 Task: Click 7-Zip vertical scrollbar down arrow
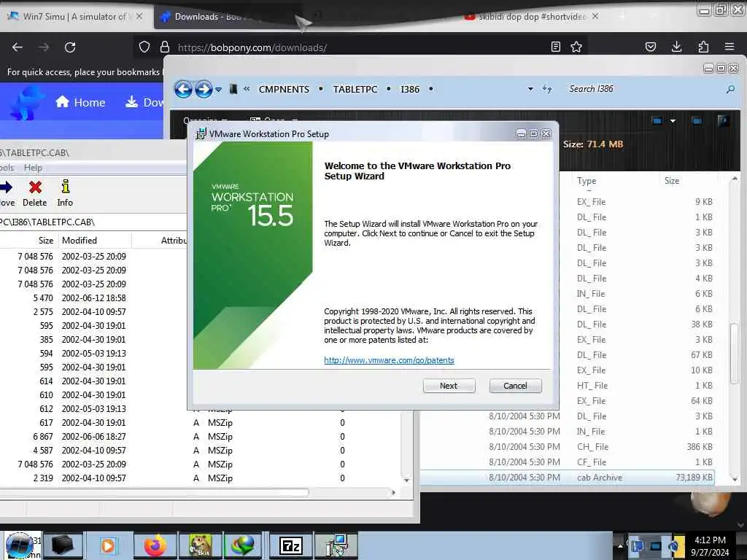click(x=406, y=480)
